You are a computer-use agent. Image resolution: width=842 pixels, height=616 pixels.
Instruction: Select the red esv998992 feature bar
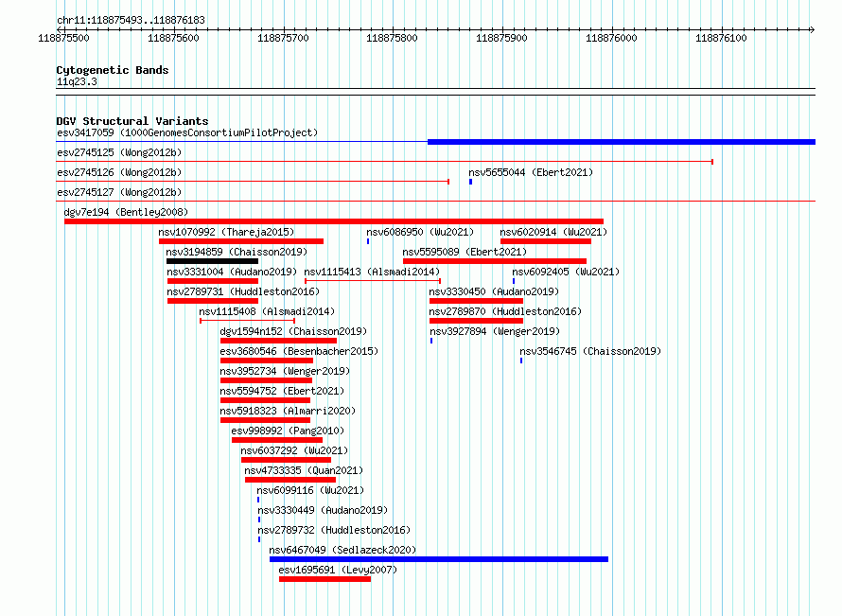coord(277,440)
